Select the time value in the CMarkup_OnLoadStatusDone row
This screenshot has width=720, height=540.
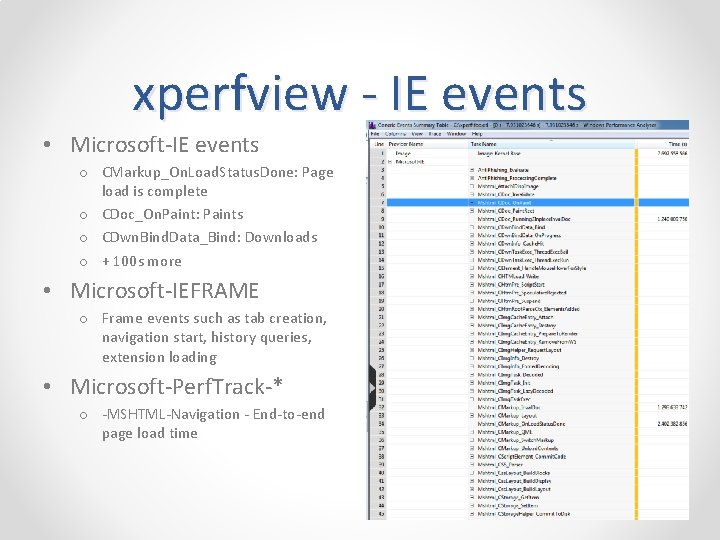tap(672, 424)
